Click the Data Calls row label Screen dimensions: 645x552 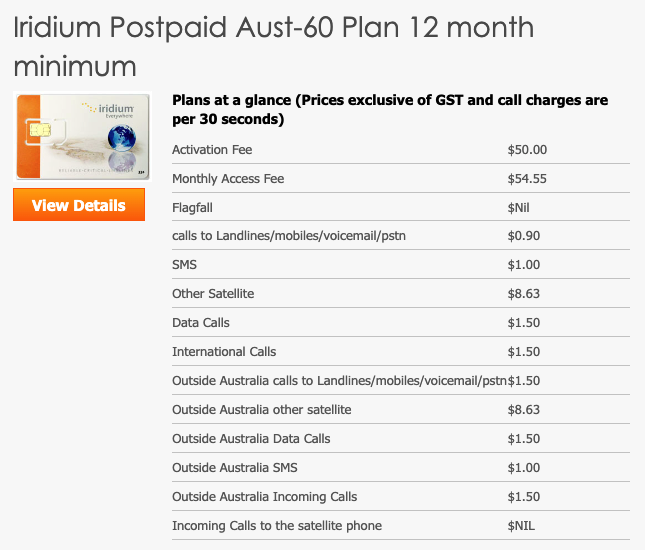click(x=201, y=322)
